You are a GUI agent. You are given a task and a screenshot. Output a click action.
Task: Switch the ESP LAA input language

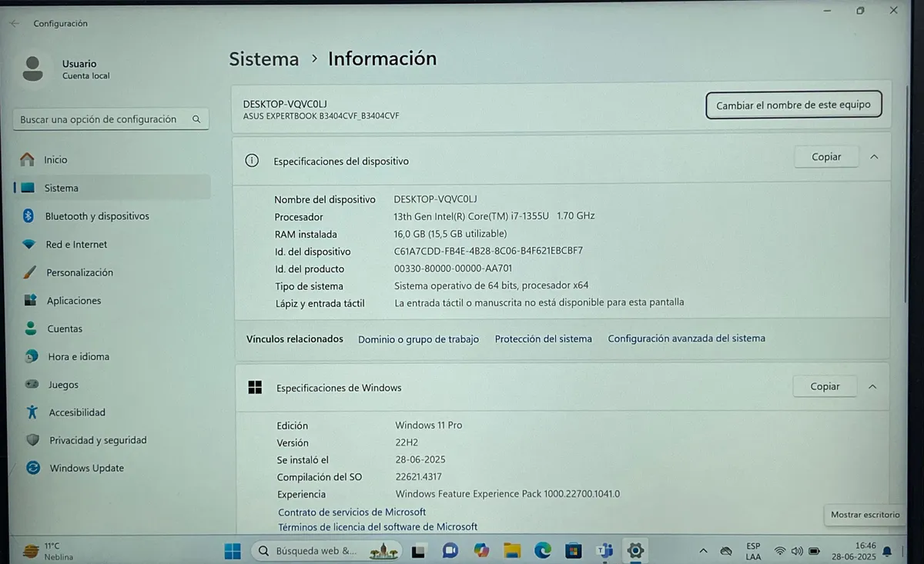(x=753, y=551)
